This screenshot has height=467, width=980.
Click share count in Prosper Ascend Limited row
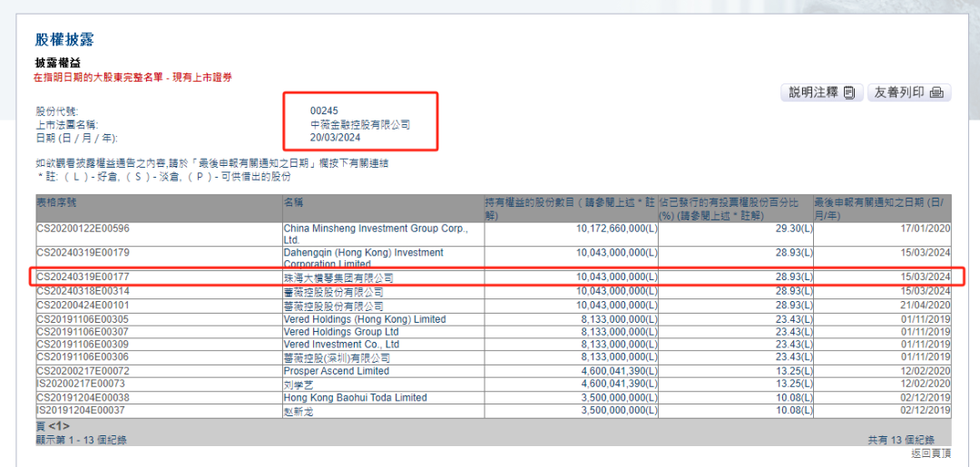pyautogui.click(x=619, y=372)
